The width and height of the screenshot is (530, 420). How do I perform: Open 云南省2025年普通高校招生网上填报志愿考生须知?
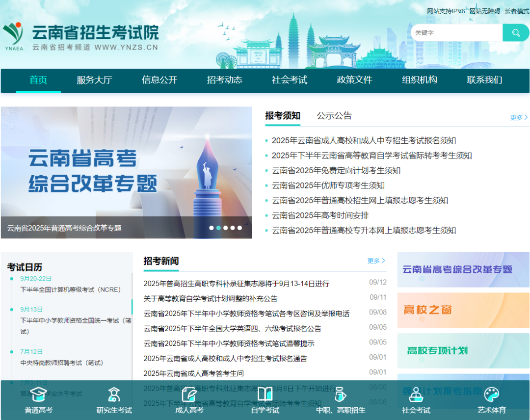(360, 200)
